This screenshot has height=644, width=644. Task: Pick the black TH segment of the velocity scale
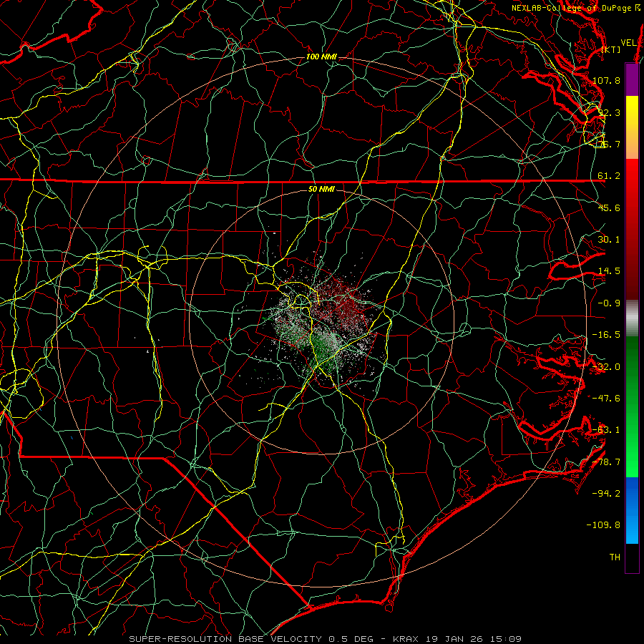pyautogui.click(x=632, y=557)
